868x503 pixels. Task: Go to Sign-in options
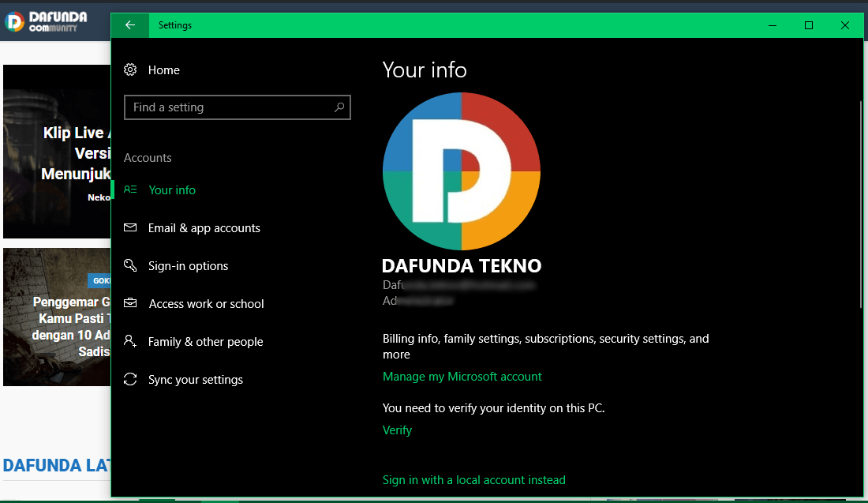pos(188,266)
